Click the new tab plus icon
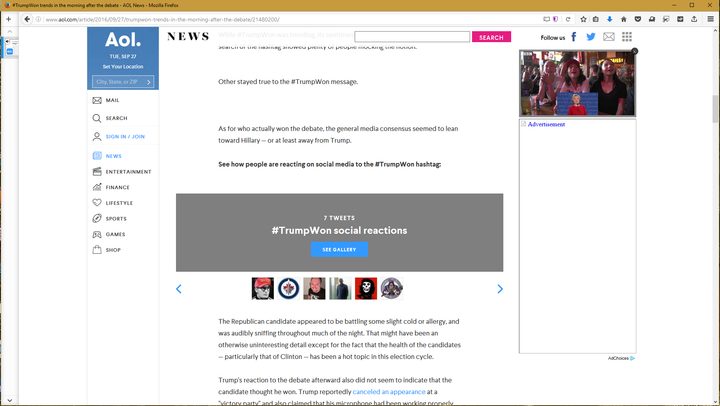The width and height of the screenshot is (720, 406). click(x=8, y=19)
